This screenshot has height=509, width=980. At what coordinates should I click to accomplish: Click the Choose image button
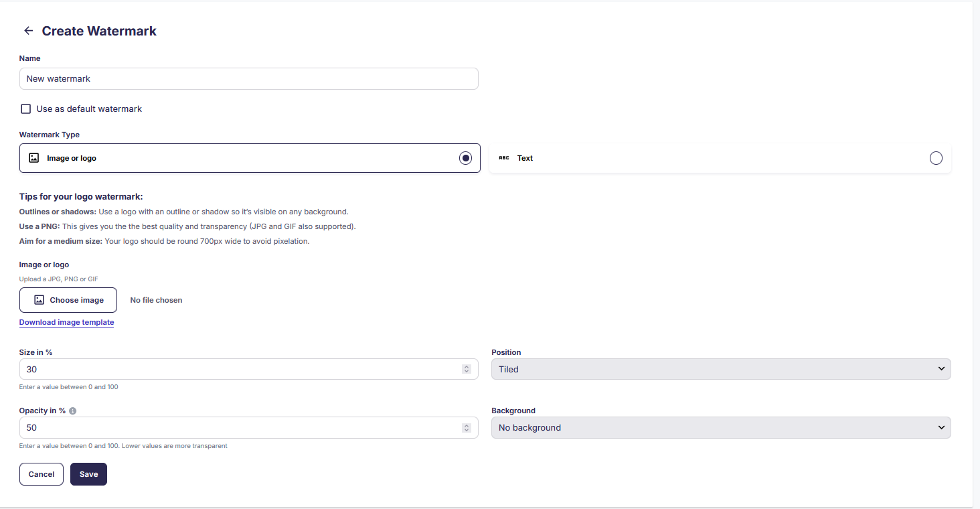coord(68,299)
